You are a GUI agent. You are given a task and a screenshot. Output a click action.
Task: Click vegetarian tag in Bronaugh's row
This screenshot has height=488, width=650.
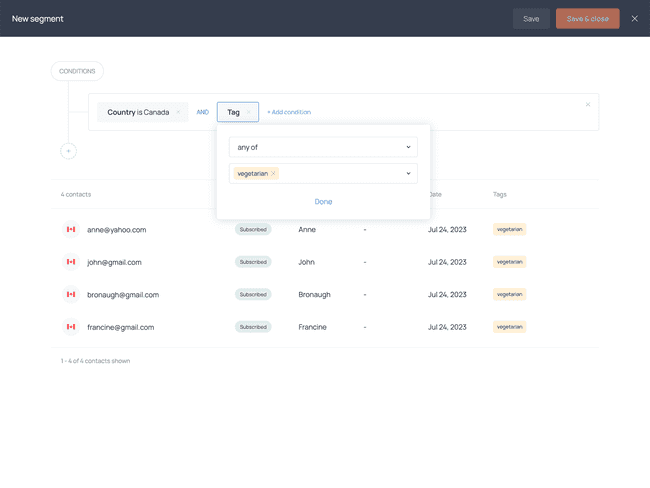click(509, 294)
